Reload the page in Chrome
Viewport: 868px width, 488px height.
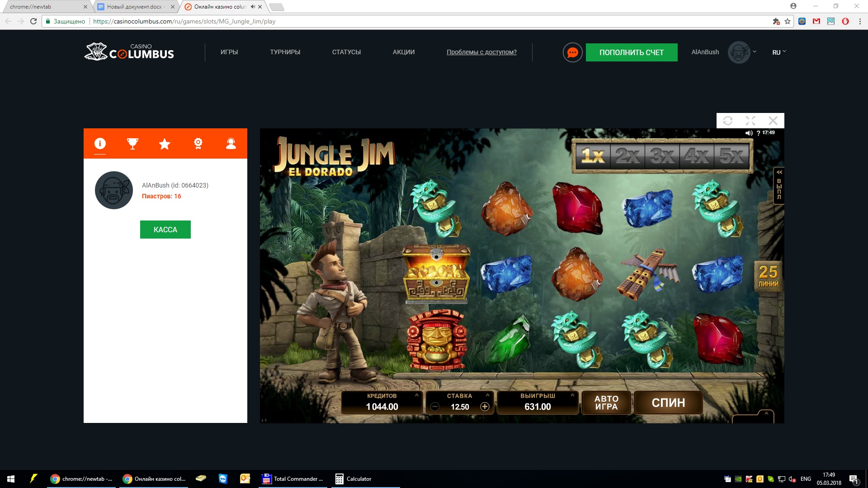point(33,21)
